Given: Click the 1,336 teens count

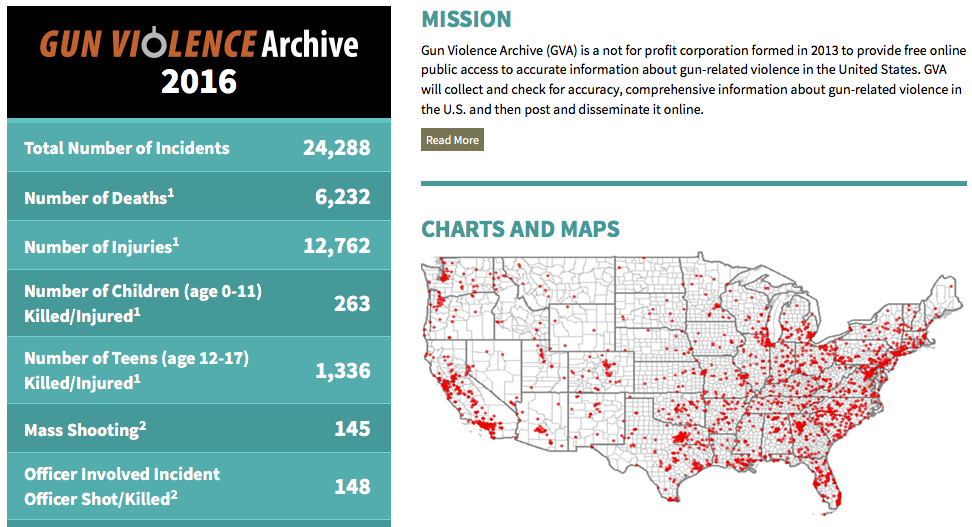Looking at the screenshot, I should (x=342, y=370).
